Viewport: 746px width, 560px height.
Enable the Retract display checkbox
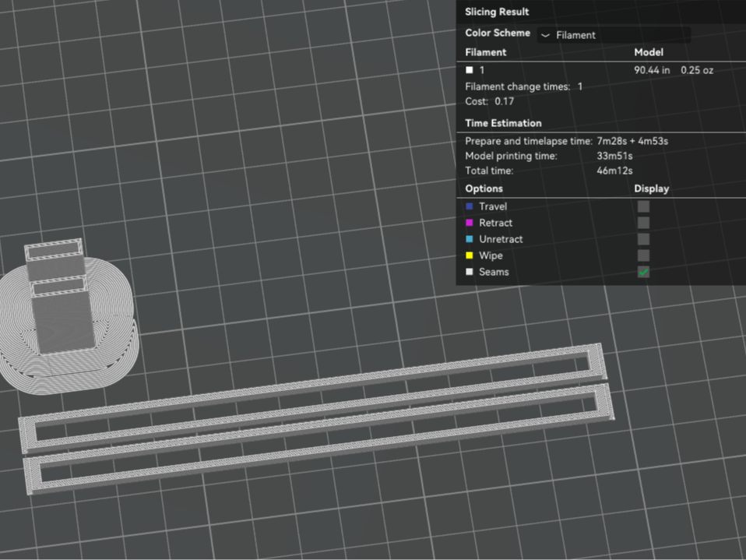coord(643,223)
